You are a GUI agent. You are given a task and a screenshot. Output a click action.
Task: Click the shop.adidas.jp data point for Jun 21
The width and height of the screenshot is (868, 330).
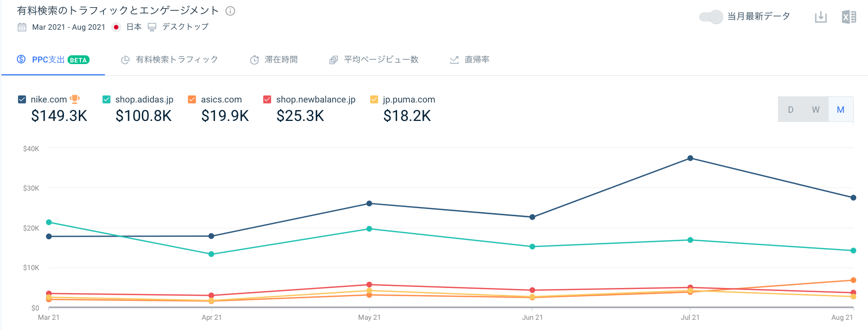pos(532,247)
